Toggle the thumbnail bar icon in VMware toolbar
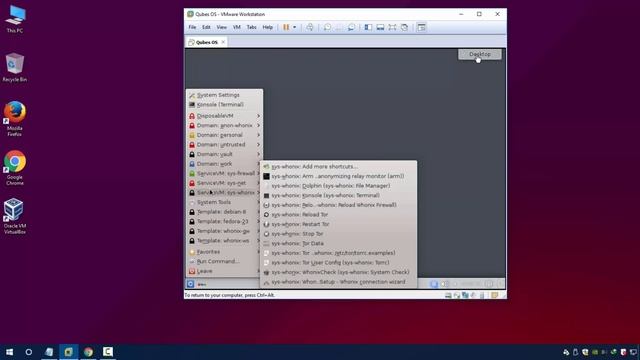The height and width of the screenshot is (360, 640). (380, 27)
